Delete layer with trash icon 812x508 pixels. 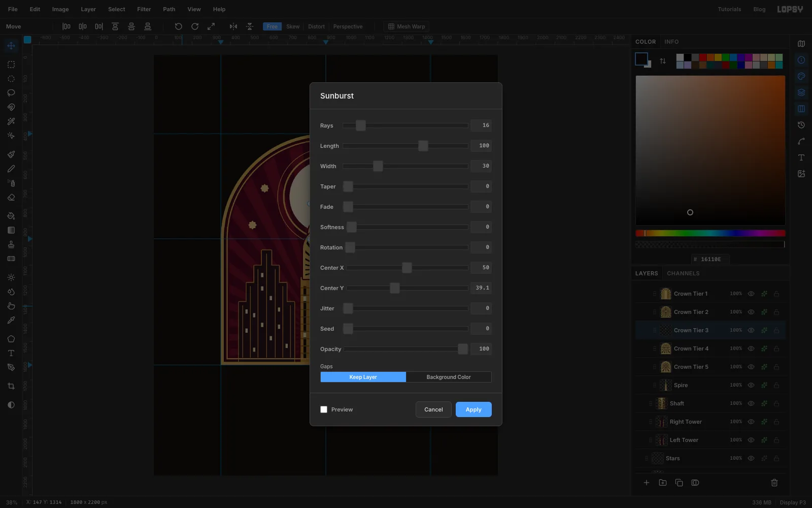click(x=774, y=483)
